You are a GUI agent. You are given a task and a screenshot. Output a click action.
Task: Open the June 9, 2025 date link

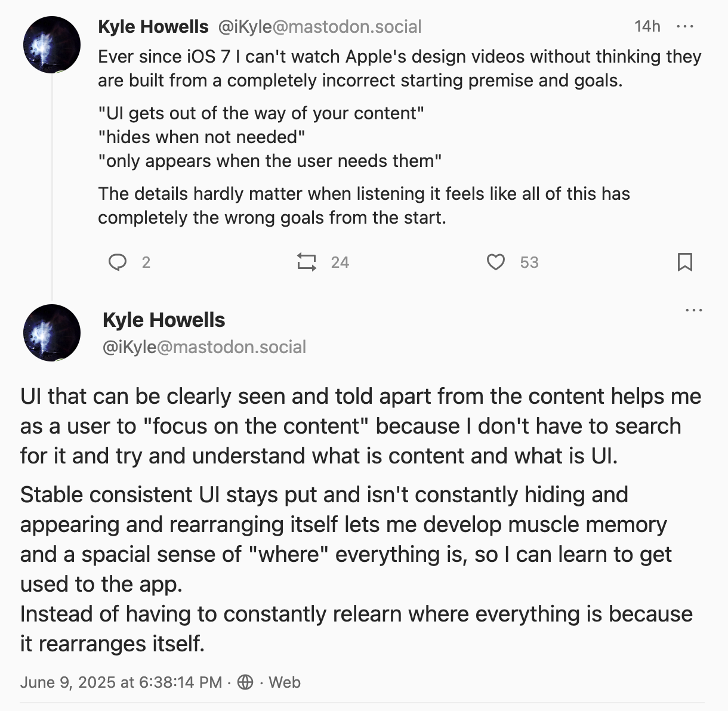tap(121, 682)
